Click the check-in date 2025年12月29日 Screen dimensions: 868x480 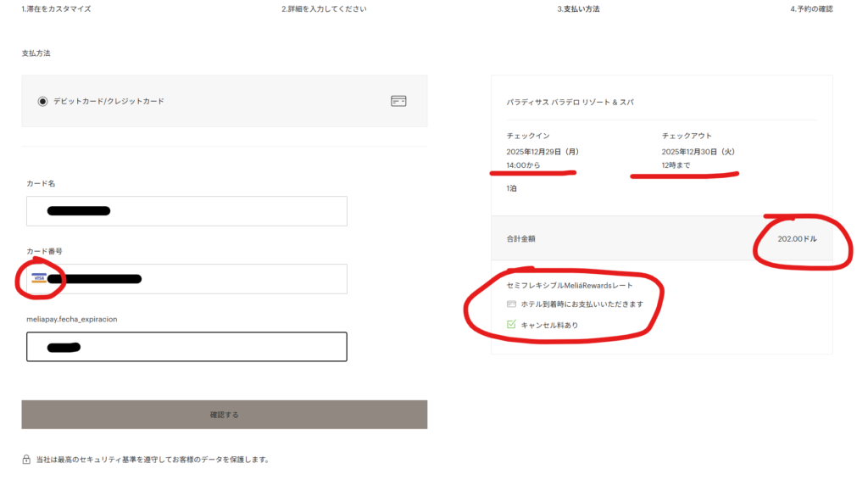pyautogui.click(x=542, y=152)
